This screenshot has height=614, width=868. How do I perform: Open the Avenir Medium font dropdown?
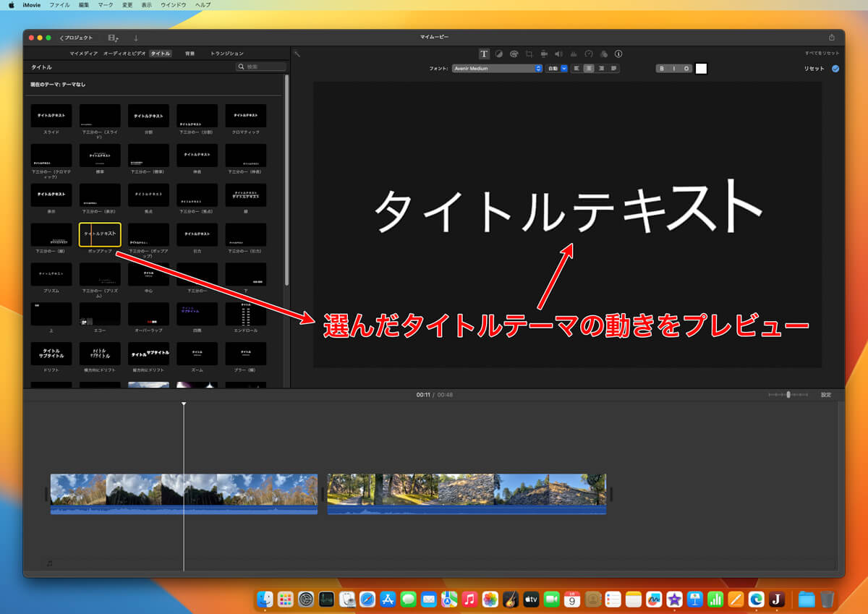click(497, 69)
